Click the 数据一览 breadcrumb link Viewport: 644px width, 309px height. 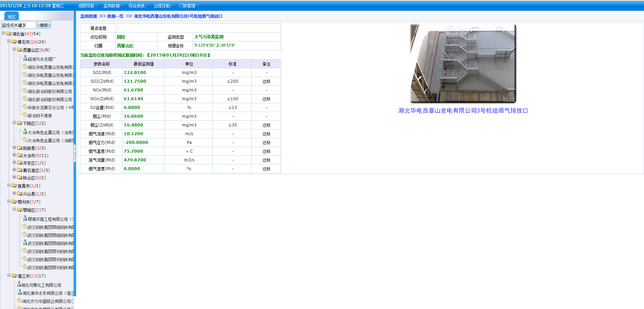(x=115, y=16)
